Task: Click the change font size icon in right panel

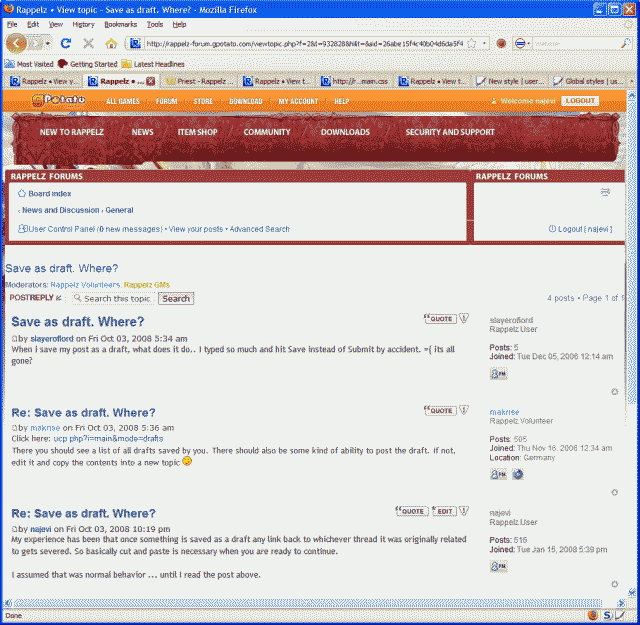Action: (x=605, y=192)
